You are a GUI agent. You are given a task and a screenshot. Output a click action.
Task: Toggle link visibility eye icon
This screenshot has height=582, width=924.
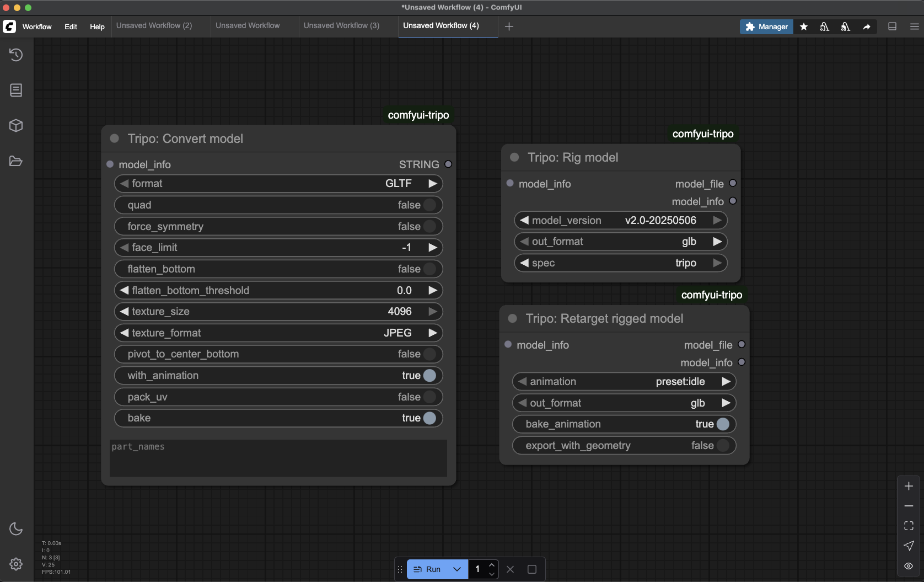pyautogui.click(x=909, y=566)
